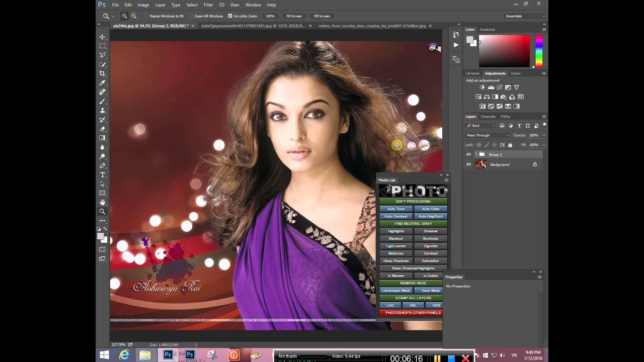Hide the Group 2 layer

[x=469, y=154]
